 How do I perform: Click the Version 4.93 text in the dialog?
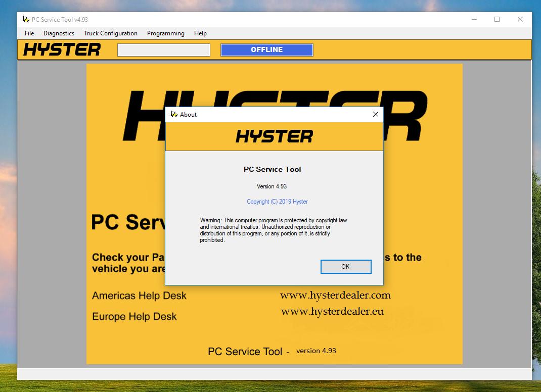[x=273, y=186]
